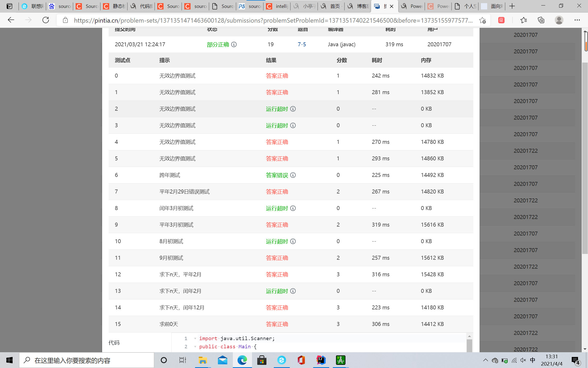Collapse code fold arrow on line 1
The width and height of the screenshot is (588, 368).
(x=195, y=339)
